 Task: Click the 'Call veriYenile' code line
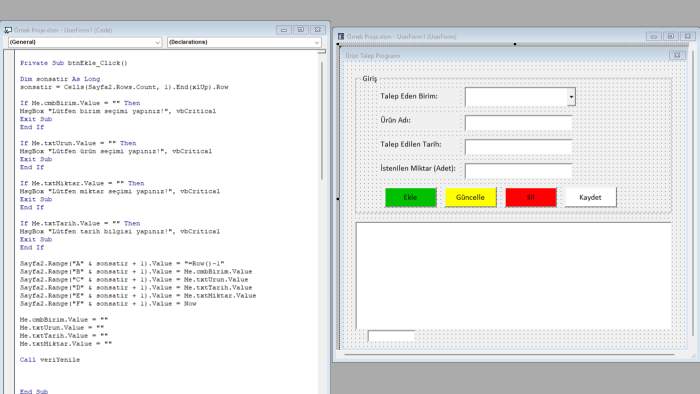point(50,360)
